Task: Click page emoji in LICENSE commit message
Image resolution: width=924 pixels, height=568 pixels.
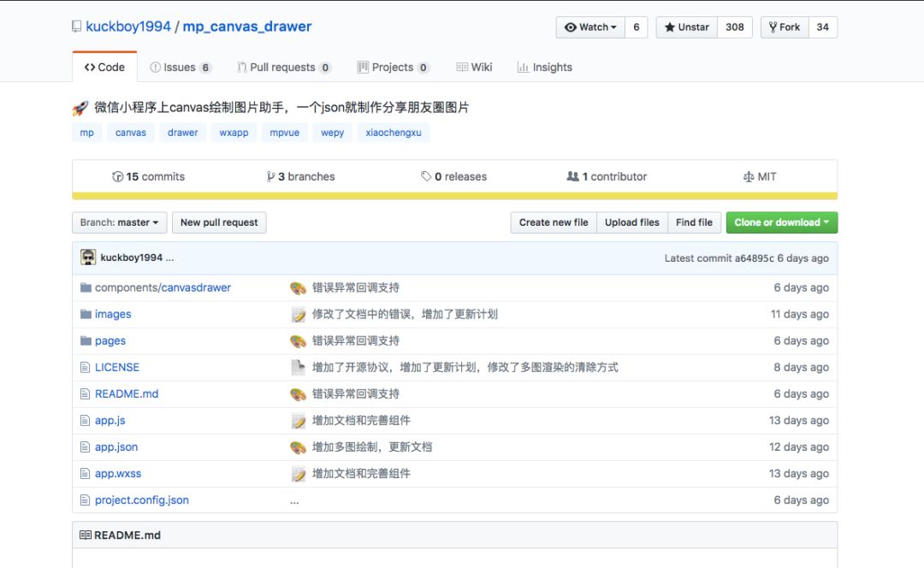Action: [x=299, y=368]
